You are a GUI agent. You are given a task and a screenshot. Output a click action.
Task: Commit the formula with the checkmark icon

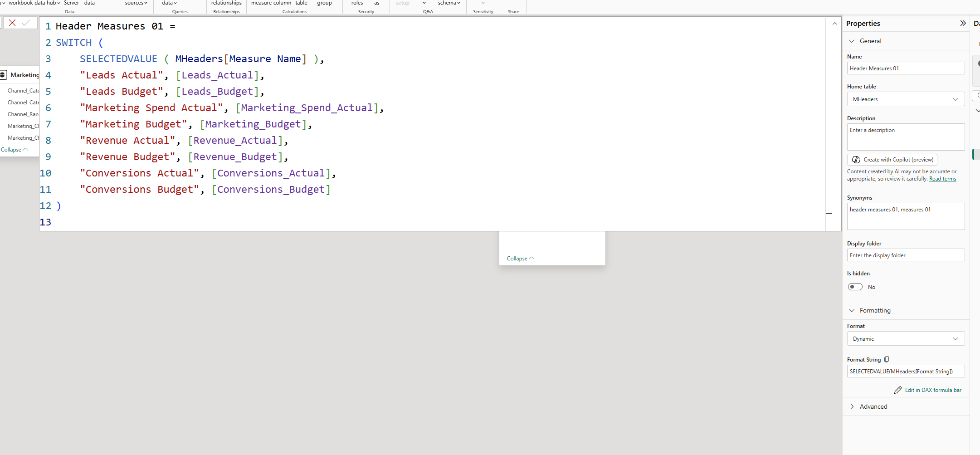[26, 23]
